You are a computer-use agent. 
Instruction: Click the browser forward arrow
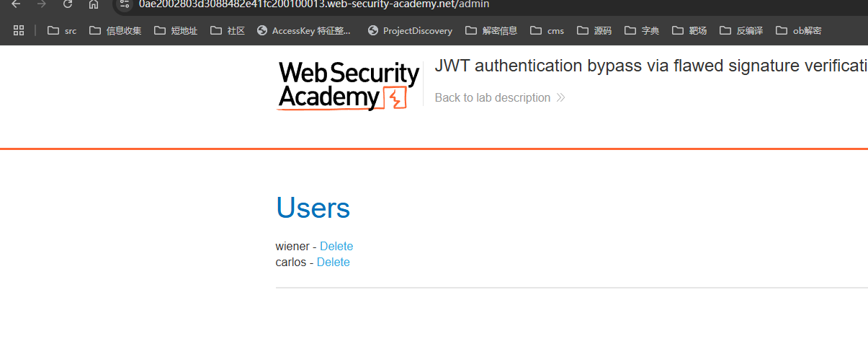pyautogui.click(x=41, y=4)
